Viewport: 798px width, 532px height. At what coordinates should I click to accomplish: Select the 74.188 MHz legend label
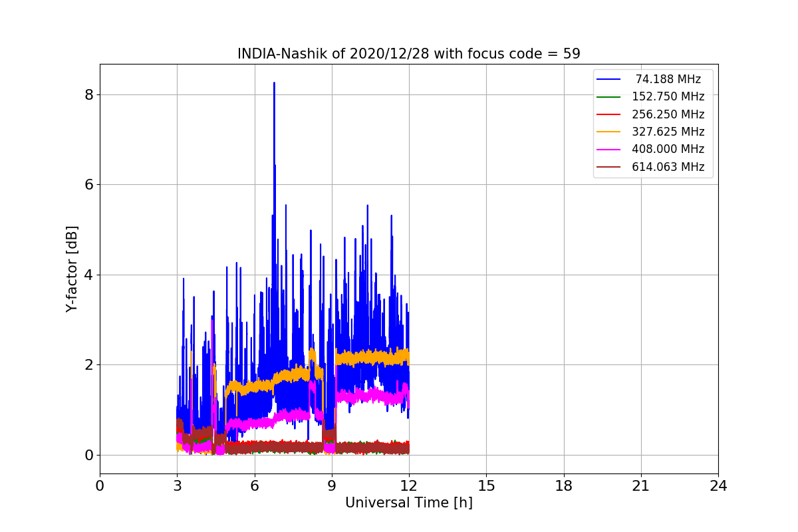tap(668, 79)
